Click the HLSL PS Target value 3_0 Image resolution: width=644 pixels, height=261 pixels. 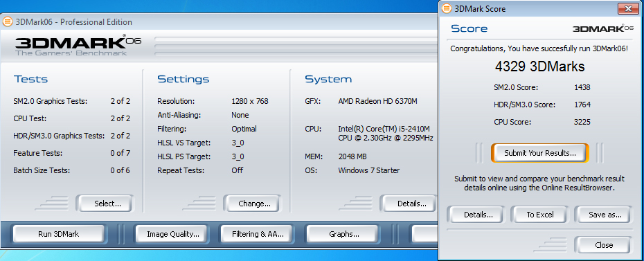[238, 156]
